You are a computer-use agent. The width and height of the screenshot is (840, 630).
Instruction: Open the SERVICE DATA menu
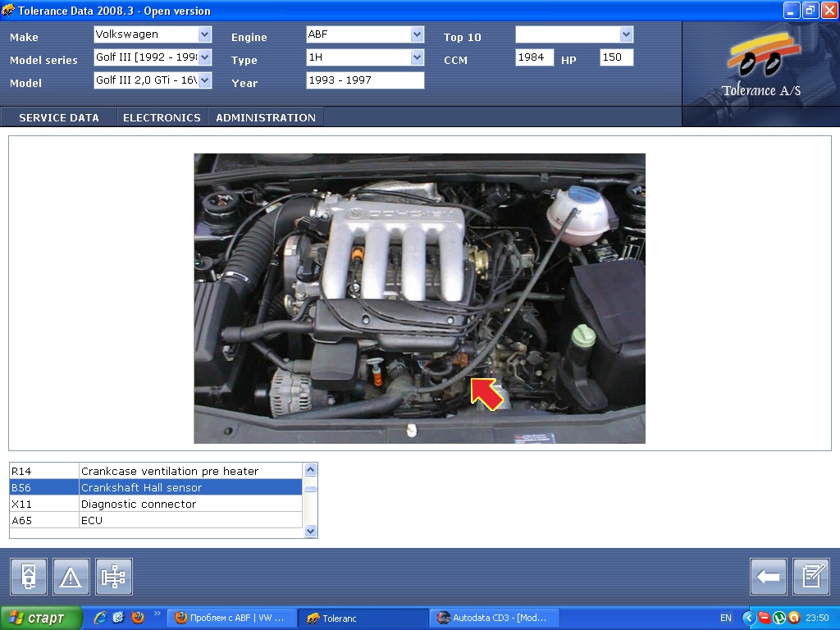tap(59, 117)
